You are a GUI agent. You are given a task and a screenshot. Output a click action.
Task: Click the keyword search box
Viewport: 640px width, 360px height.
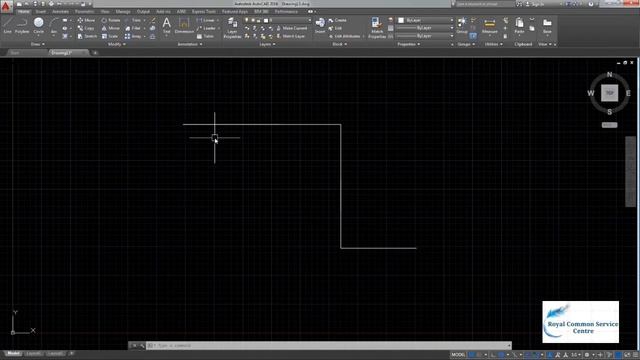coord(484,4)
